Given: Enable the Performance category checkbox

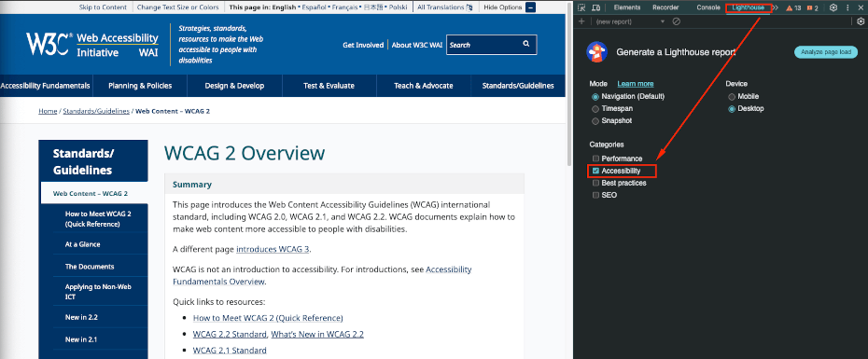Looking at the screenshot, I should pyautogui.click(x=595, y=159).
